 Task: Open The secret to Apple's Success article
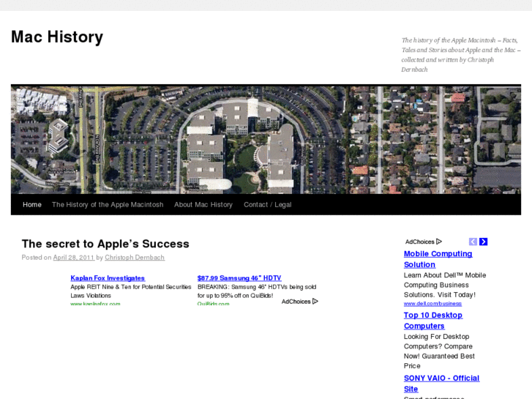[x=105, y=244]
